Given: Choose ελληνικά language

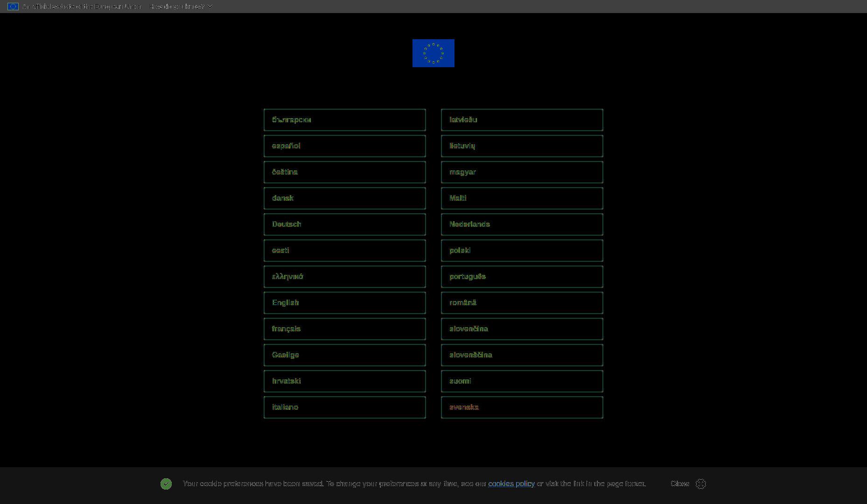Looking at the screenshot, I should click(x=345, y=277).
